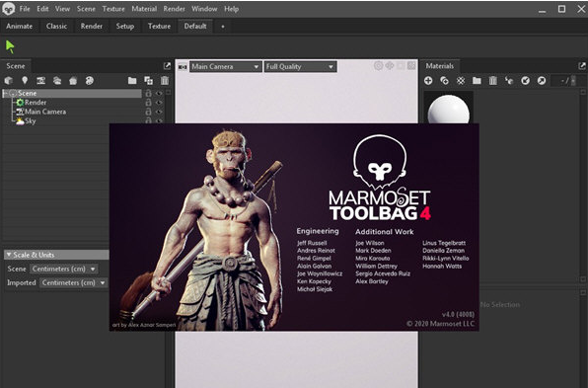Open the Window menu
Screen dimensions: 588x388
[204, 9]
